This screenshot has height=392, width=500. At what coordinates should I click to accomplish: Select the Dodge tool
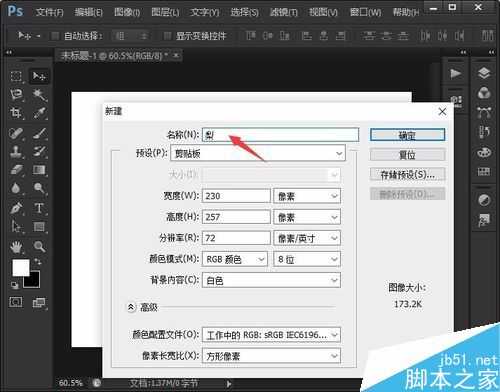39,188
